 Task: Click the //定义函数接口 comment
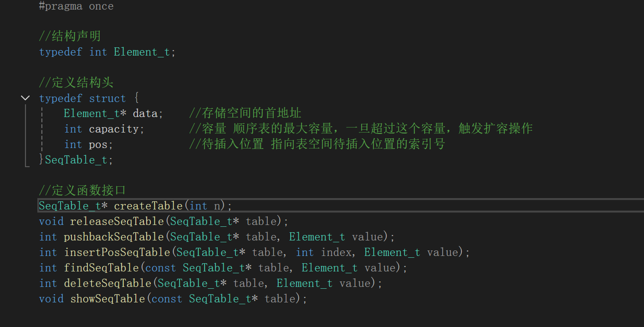pyautogui.click(x=82, y=190)
